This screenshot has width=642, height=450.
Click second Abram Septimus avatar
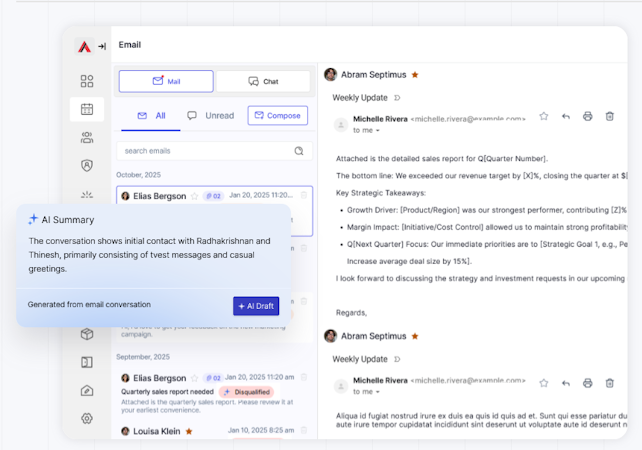tap(330, 336)
